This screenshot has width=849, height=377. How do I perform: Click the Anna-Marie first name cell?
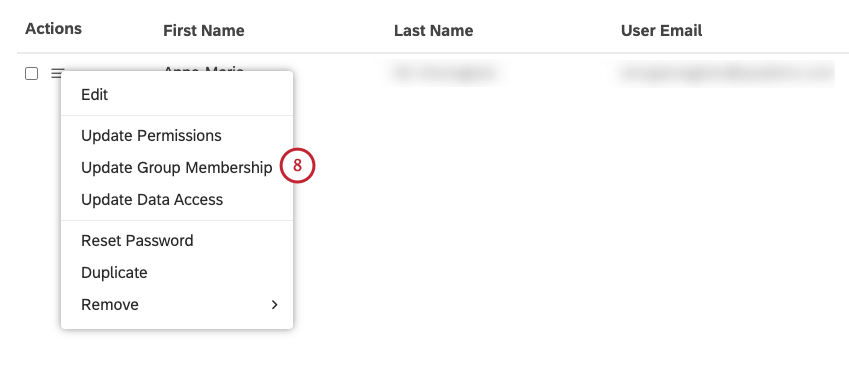[204, 68]
